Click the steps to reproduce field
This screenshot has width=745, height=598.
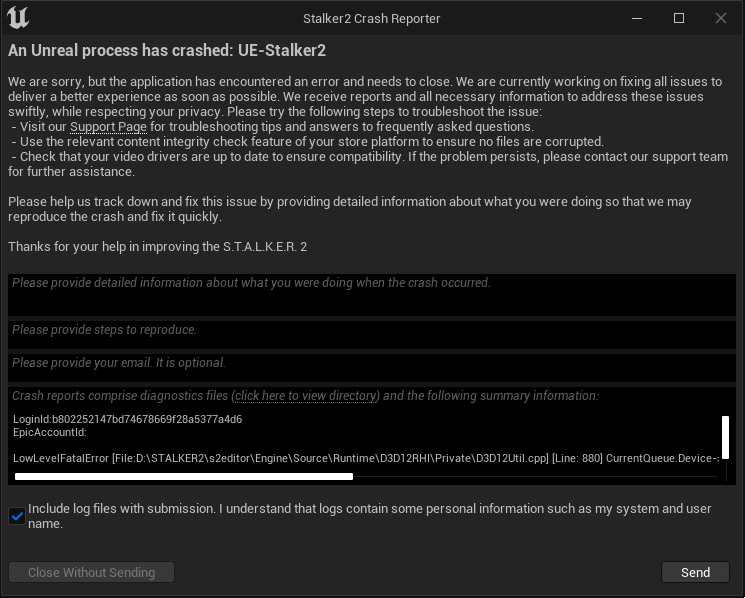click(371, 334)
